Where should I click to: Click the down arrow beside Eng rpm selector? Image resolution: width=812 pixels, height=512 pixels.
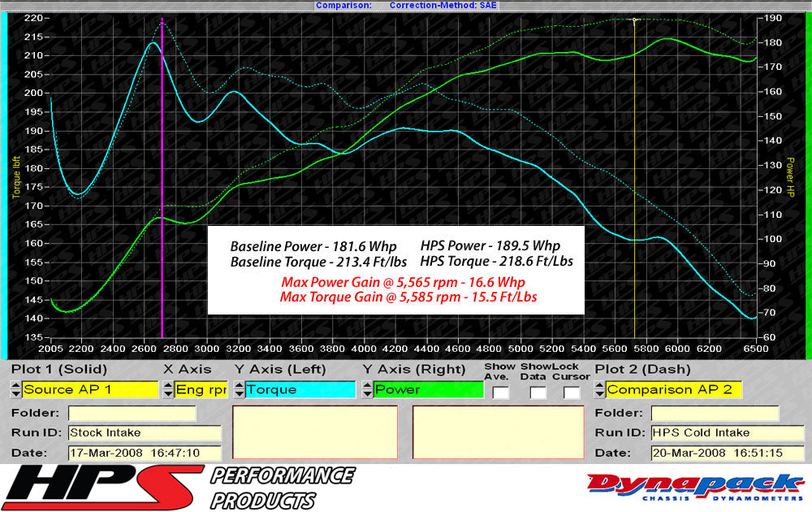tap(169, 394)
